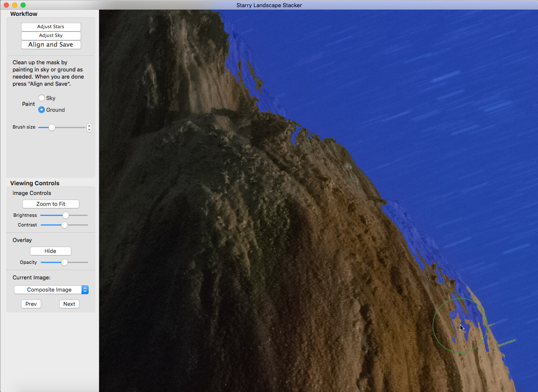Click the yellow minimize window button
The width and height of the screenshot is (538, 392).
tap(15, 5)
